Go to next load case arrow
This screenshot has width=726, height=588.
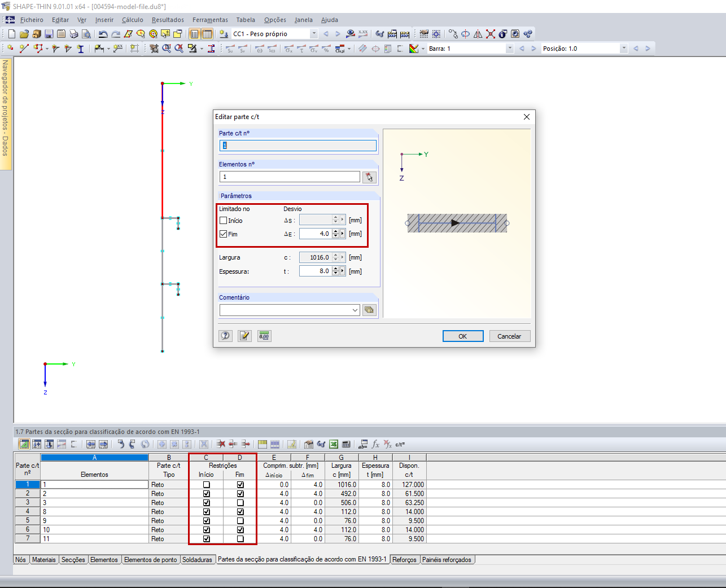click(338, 34)
